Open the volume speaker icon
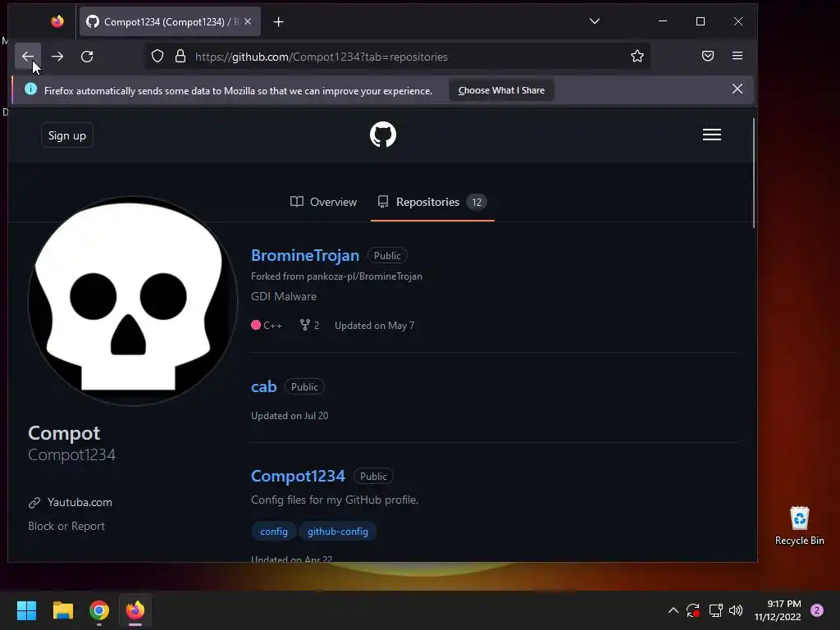 [x=736, y=610]
